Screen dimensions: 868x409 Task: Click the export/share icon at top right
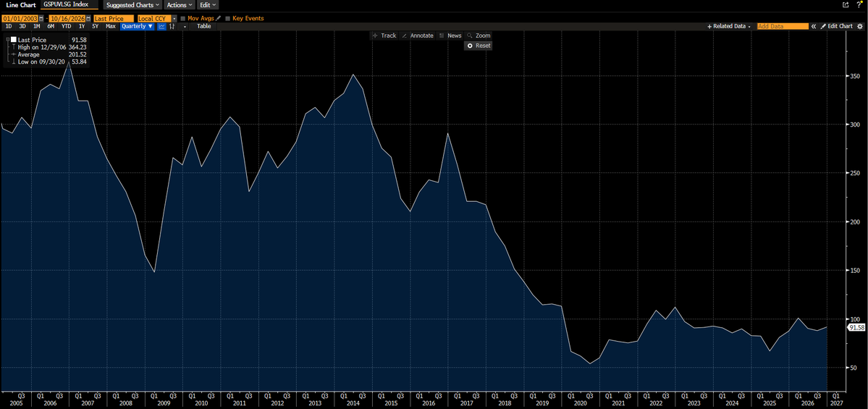click(846, 4)
